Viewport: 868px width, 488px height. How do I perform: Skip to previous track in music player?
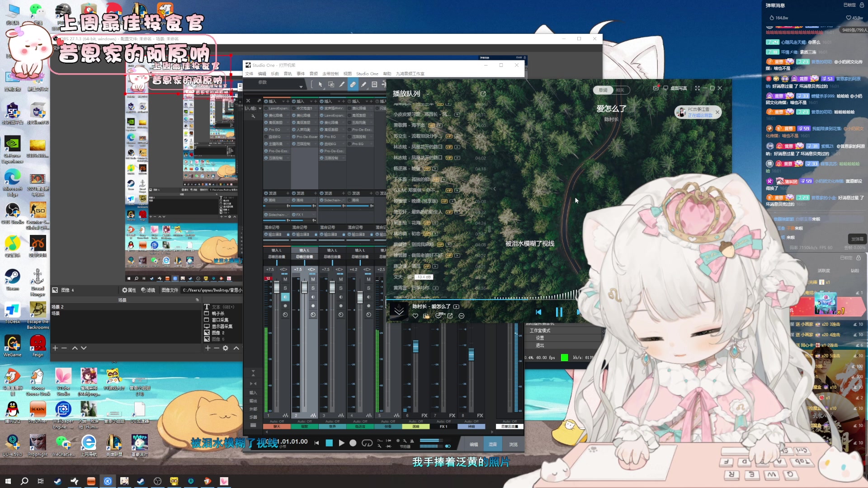[538, 312]
